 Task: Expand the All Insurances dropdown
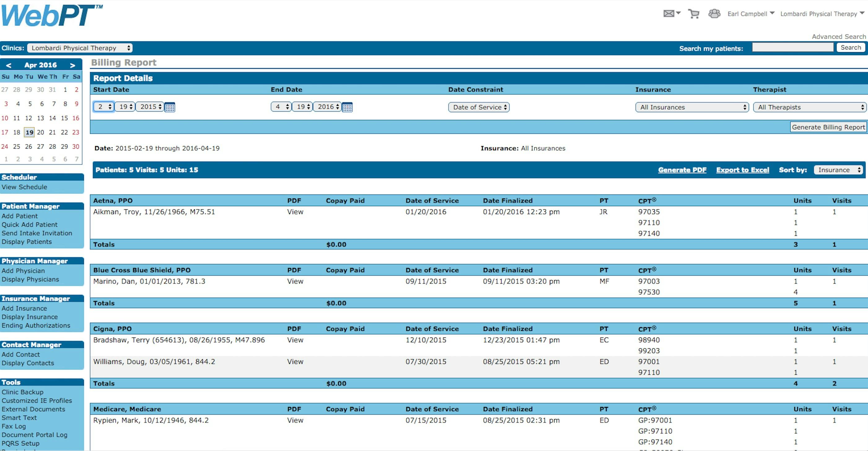(x=692, y=107)
